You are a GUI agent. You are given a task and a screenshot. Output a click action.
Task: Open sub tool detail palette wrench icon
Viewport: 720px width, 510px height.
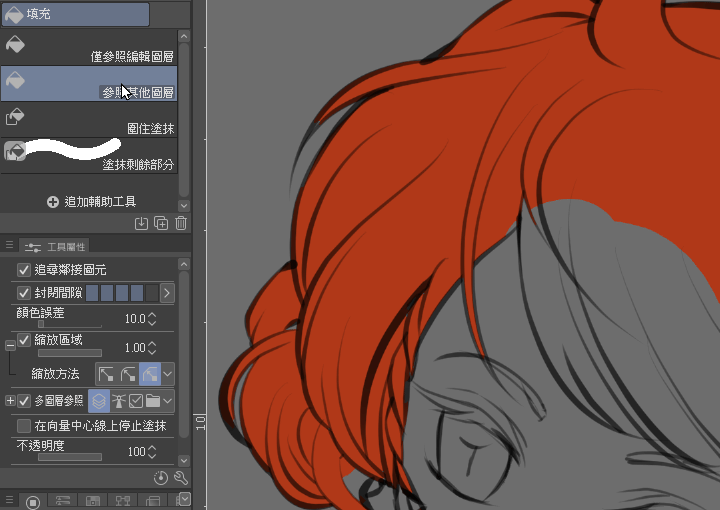[181, 478]
